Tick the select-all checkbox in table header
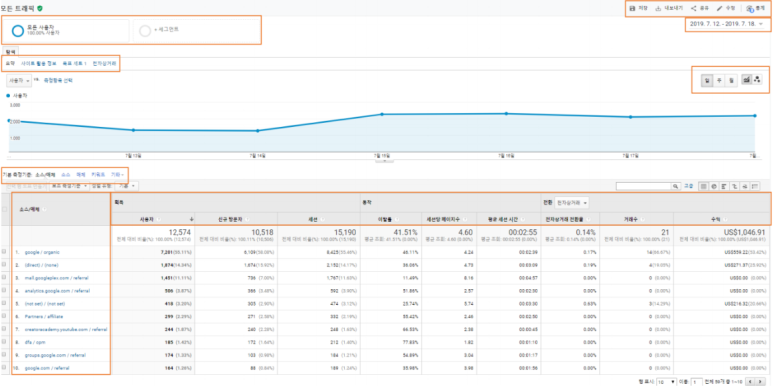The width and height of the screenshot is (773, 386). click(x=4, y=209)
